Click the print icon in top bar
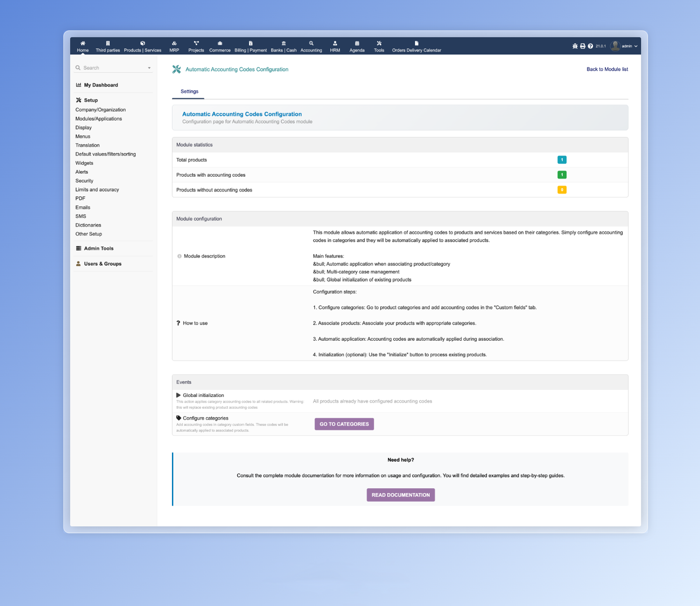The image size is (700, 606). click(583, 46)
